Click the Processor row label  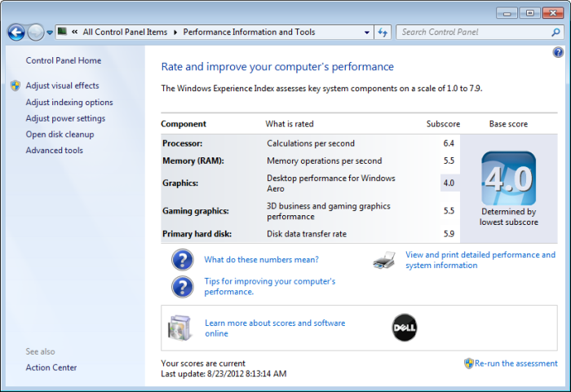tap(182, 143)
